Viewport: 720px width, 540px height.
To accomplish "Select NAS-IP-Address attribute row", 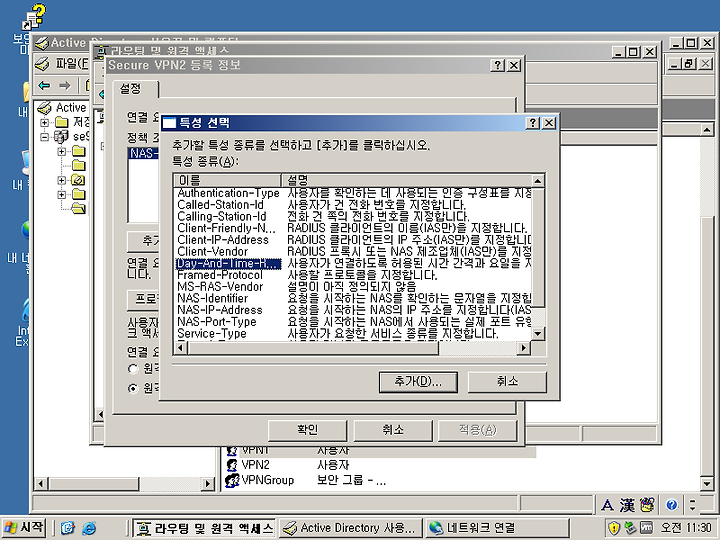I will click(354, 310).
